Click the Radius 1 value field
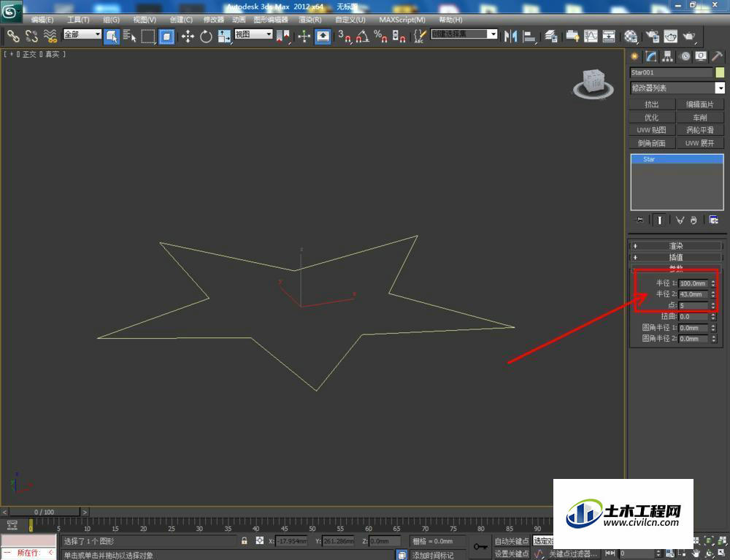The height and width of the screenshot is (560, 730). [693, 283]
